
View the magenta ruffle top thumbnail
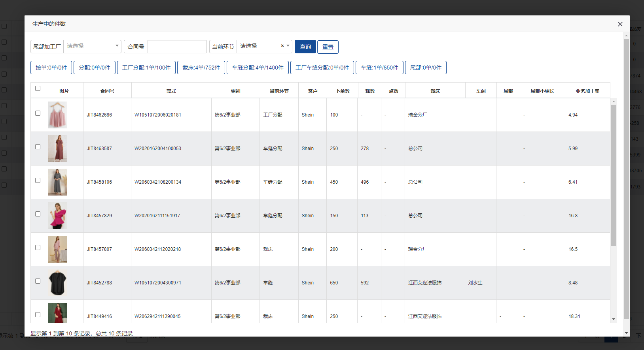click(x=58, y=216)
